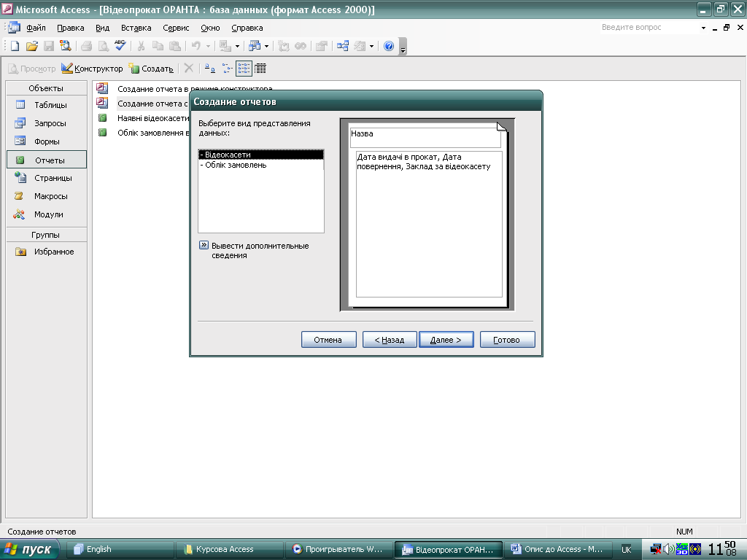
Task: Proceed with Далее button
Action: (446, 340)
